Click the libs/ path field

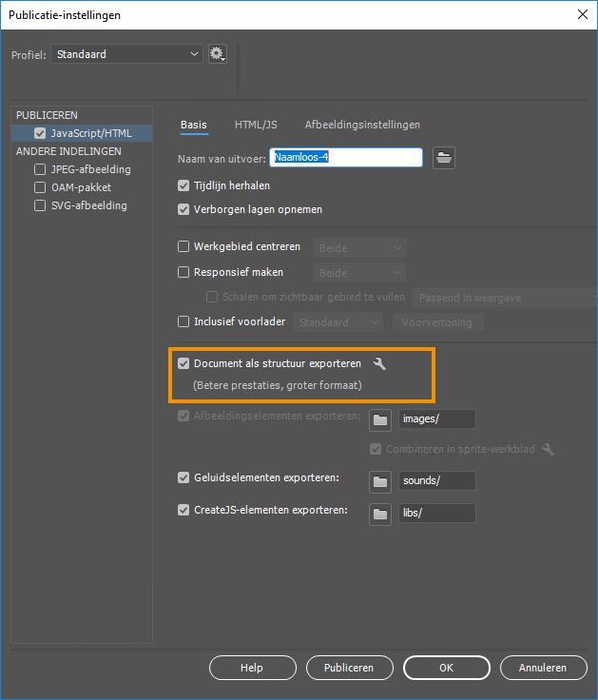click(437, 513)
